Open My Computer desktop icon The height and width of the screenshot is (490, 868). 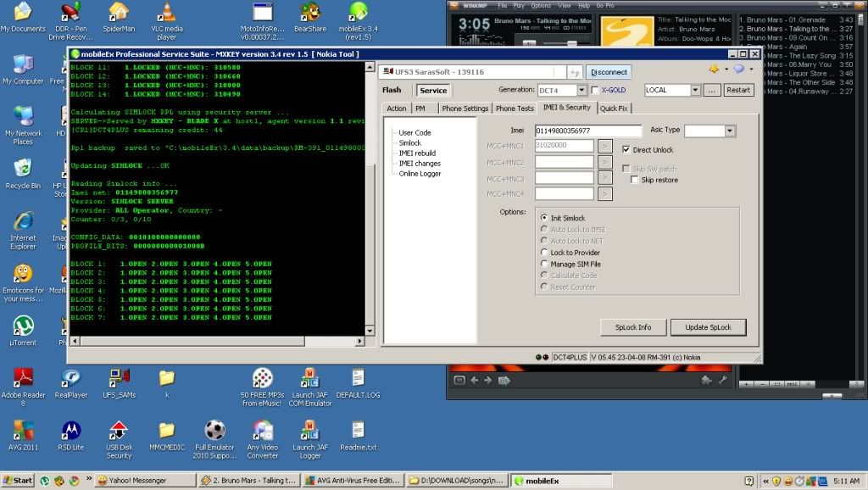(23, 70)
